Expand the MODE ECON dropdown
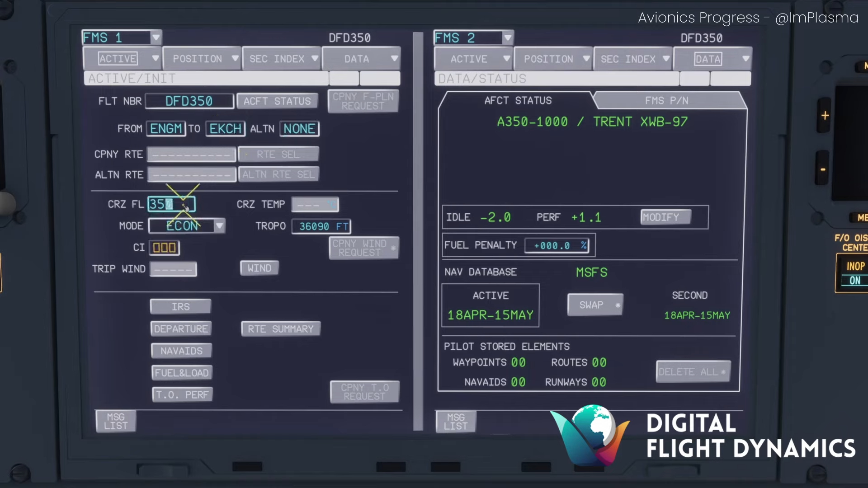This screenshot has height=488, width=868. click(219, 225)
